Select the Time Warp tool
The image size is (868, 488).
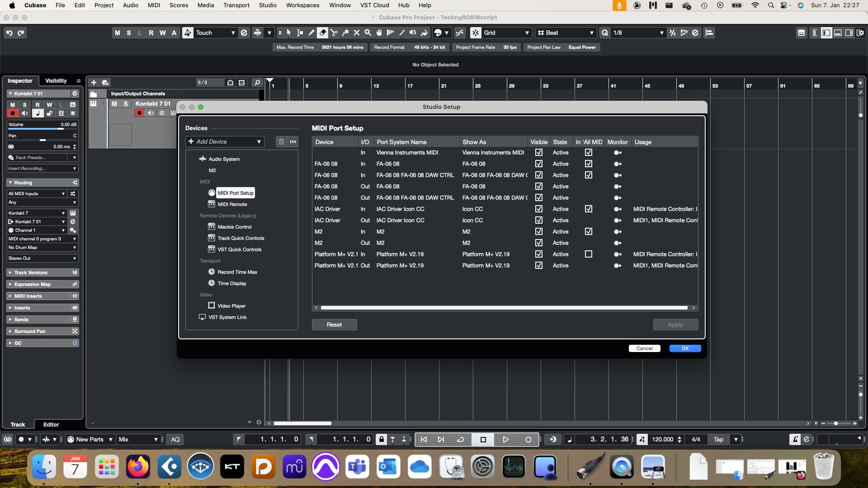click(x=391, y=33)
